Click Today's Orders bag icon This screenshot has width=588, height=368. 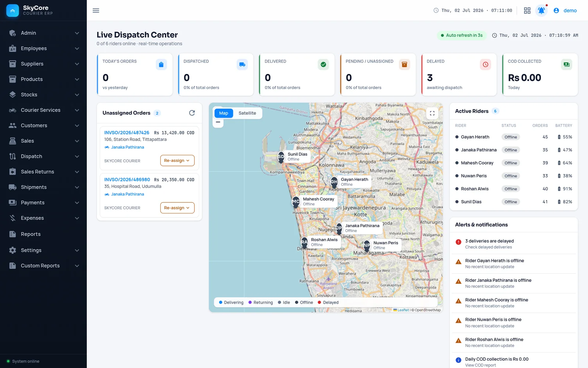pos(161,64)
